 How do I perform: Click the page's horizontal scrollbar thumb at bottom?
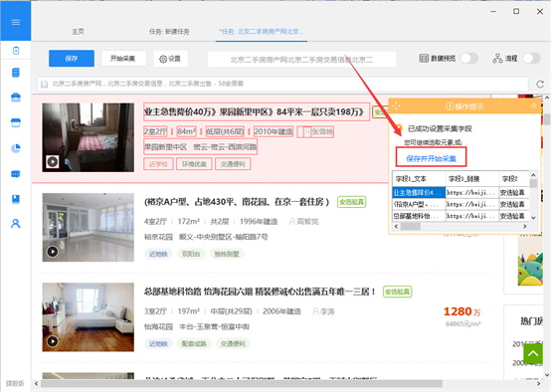tap(242, 383)
